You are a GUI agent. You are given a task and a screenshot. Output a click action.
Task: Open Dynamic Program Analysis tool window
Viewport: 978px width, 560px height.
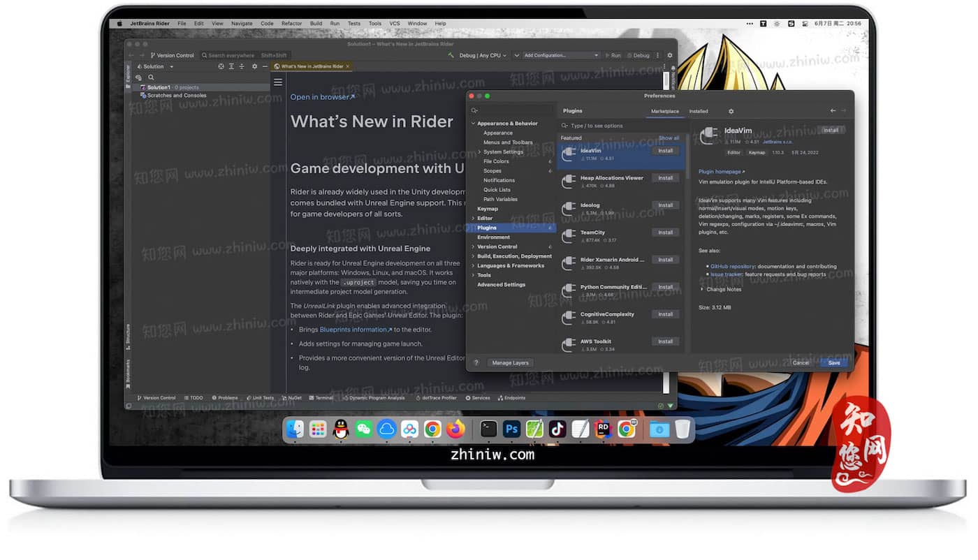click(374, 398)
